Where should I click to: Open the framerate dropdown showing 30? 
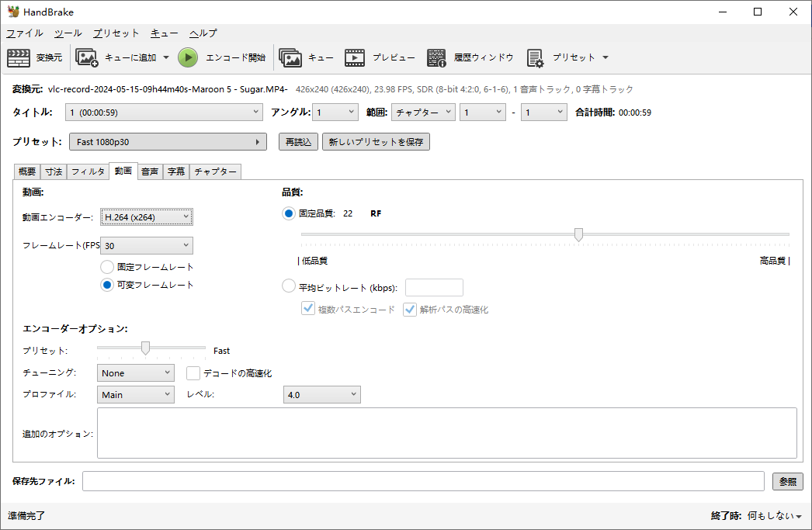pyautogui.click(x=146, y=246)
